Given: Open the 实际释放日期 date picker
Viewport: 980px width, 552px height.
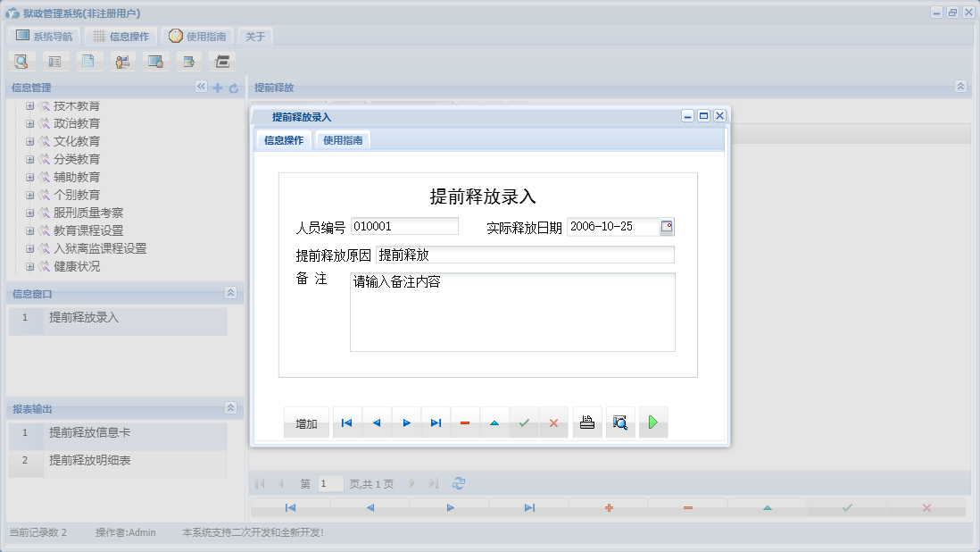Looking at the screenshot, I should coord(667,226).
